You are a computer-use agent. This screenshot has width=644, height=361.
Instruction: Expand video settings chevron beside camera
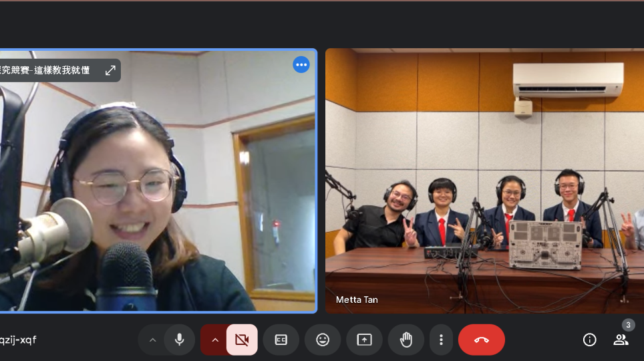click(x=215, y=340)
